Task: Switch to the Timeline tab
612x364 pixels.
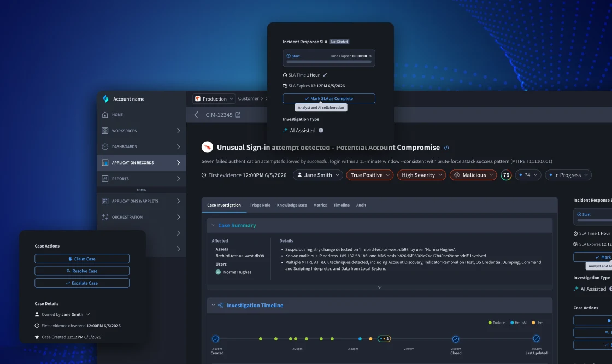Action: coord(342,205)
